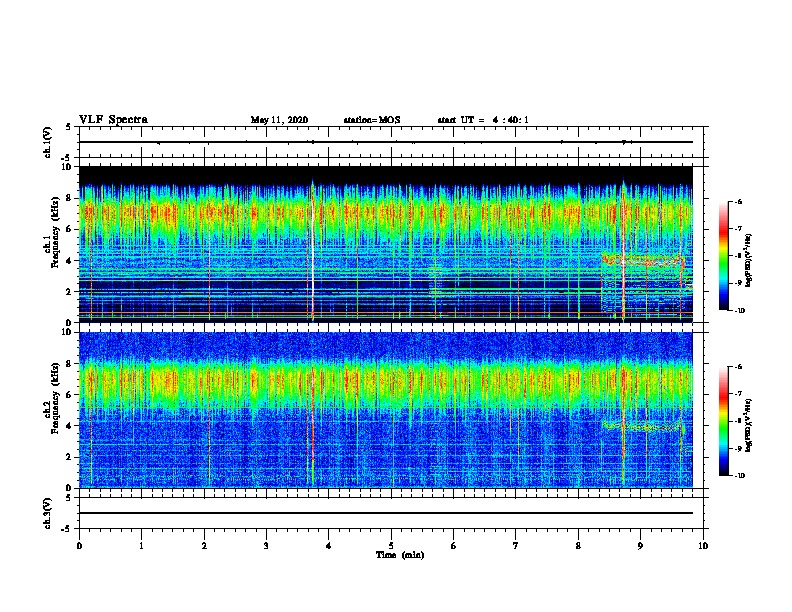The height and width of the screenshot is (612, 792).
Task: Click the ch.1 voltage waveform trace
Action: tap(386, 142)
